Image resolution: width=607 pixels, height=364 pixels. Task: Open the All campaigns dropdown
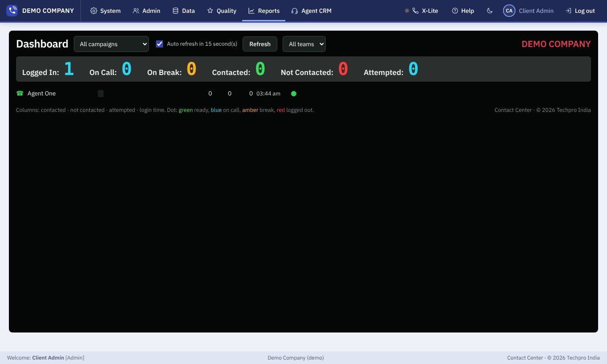click(111, 44)
